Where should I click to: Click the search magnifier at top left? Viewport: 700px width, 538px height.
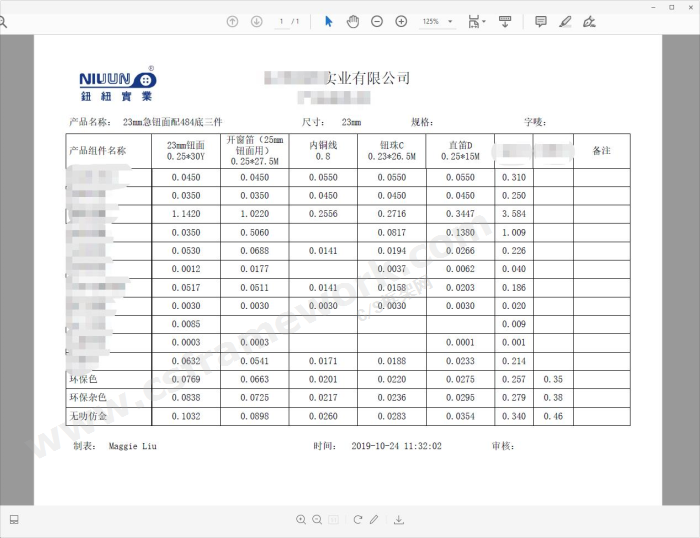3,21
